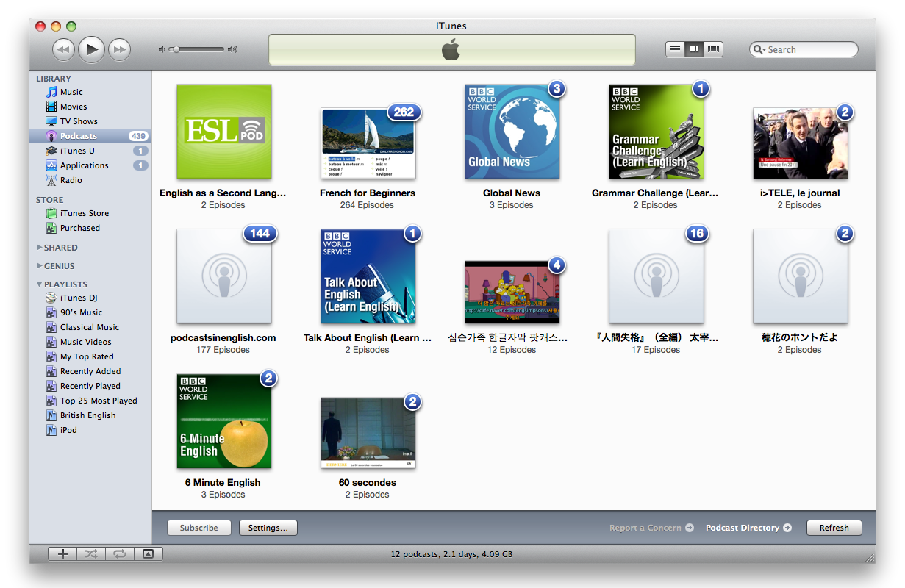Viewport: 905px width, 588px height.
Task: Toggle repeat playback
Action: tap(120, 554)
